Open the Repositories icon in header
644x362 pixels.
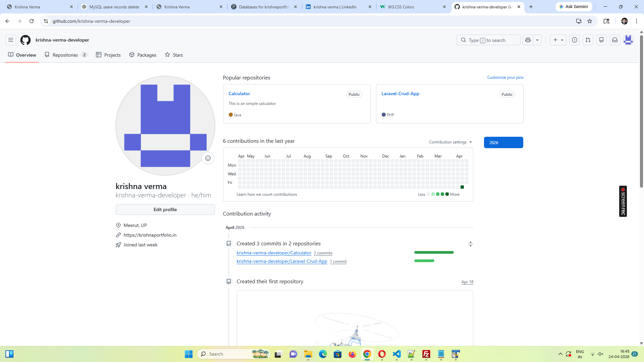(x=601, y=40)
